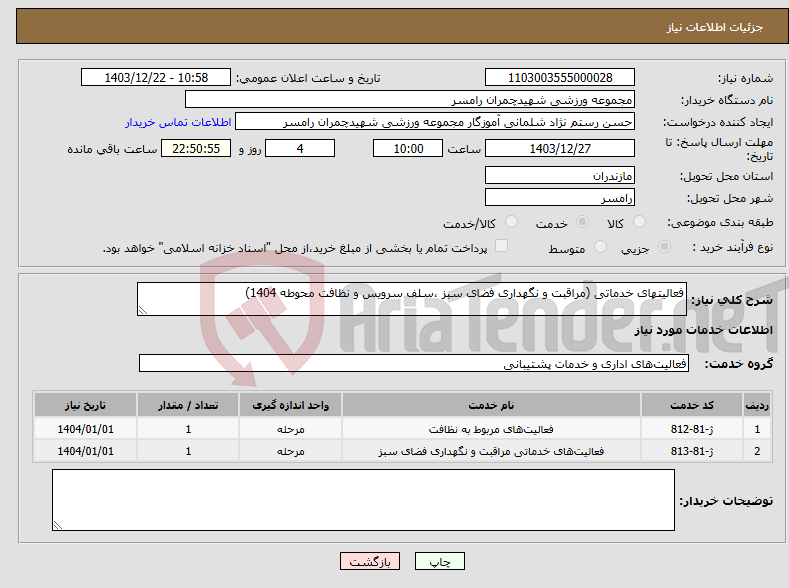789x588 pixels.
Task: Click the چاپ (print) button
Action: tap(439, 561)
